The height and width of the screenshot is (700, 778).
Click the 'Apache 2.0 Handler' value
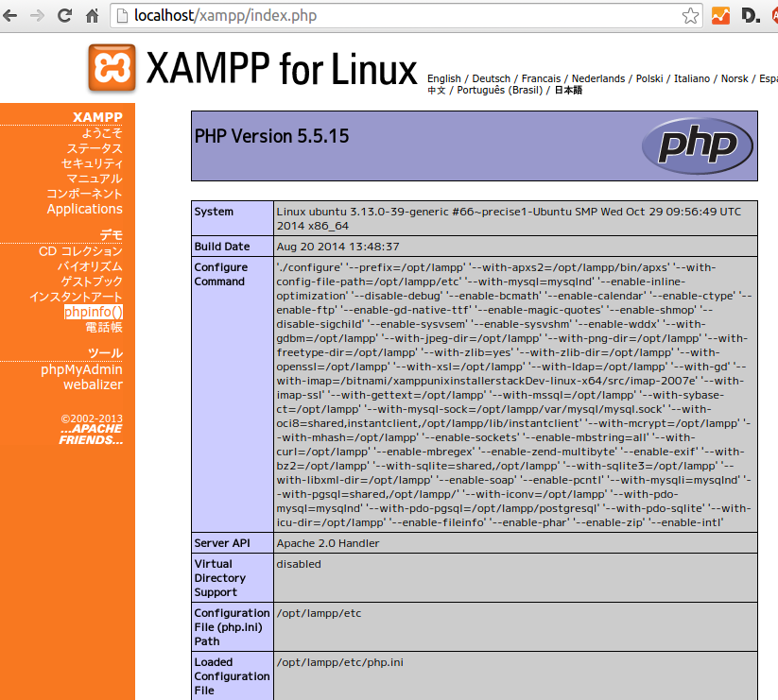coord(328,543)
